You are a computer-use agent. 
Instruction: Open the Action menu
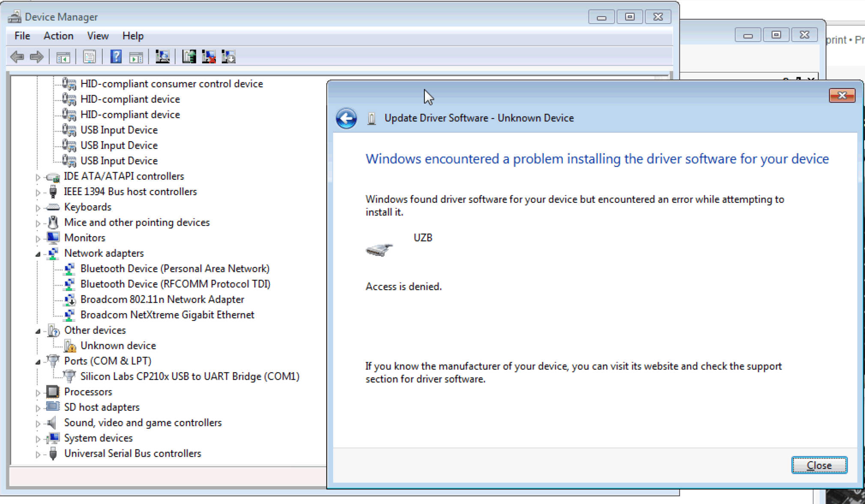(x=58, y=36)
